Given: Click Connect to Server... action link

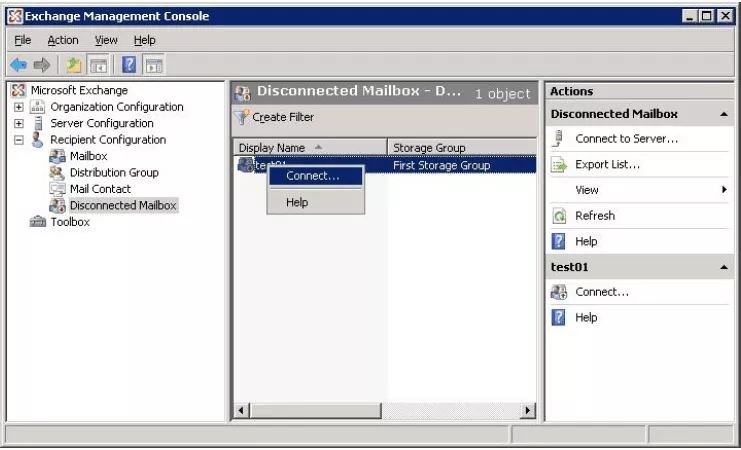Looking at the screenshot, I should pyautogui.click(x=626, y=139).
